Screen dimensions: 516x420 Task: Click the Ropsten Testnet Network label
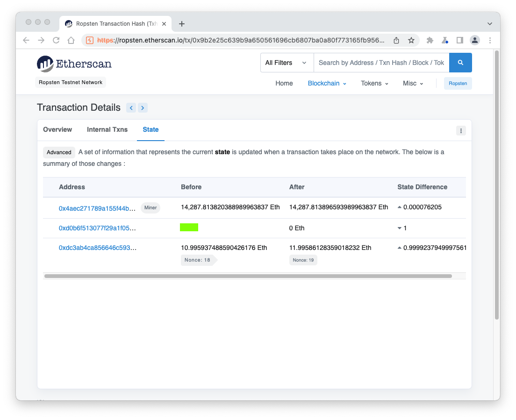(71, 82)
